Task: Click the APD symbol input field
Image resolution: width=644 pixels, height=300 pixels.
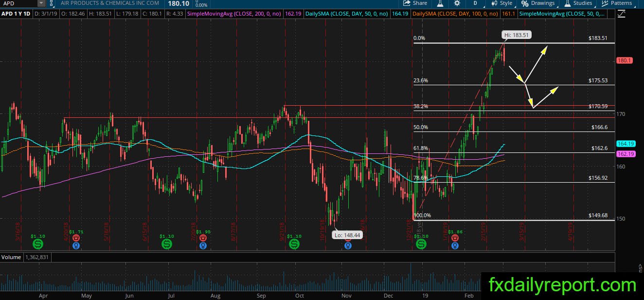Action: 19,3
